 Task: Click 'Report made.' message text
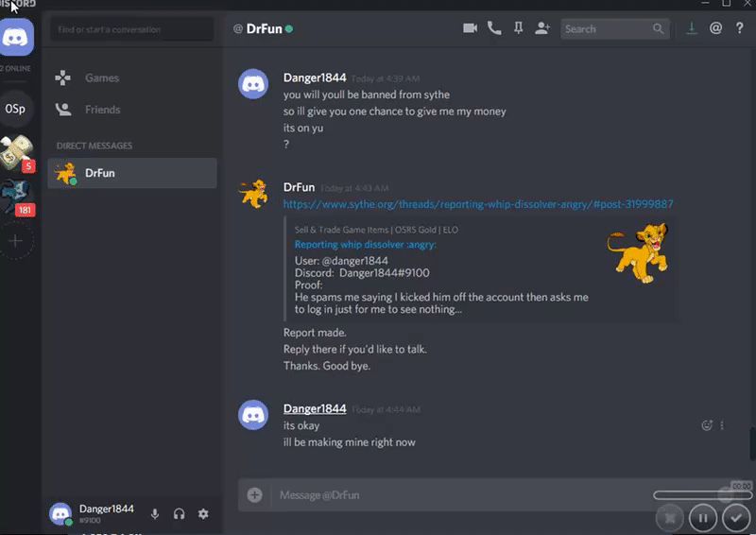click(x=315, y=333)
